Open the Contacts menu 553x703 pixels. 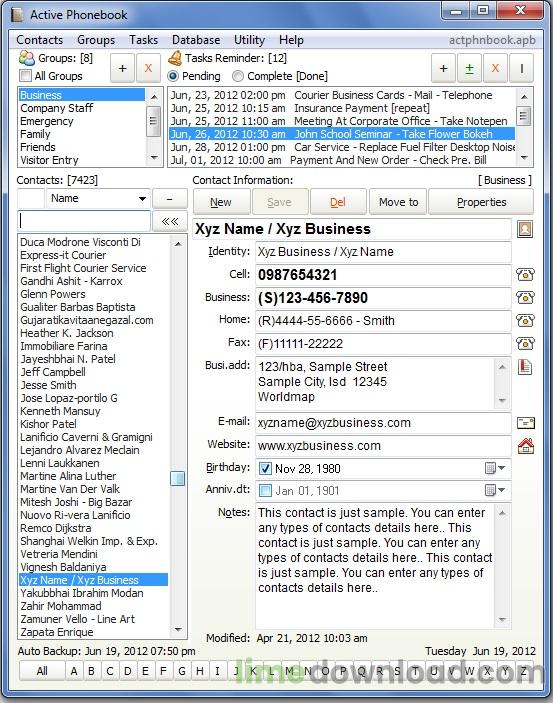[39, 40]
